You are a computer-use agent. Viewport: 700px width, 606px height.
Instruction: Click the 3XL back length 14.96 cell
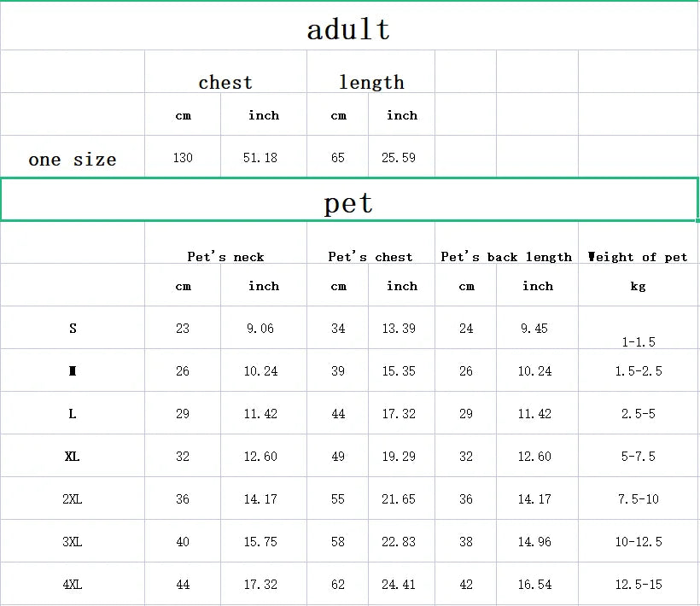[x=534, y=542]
